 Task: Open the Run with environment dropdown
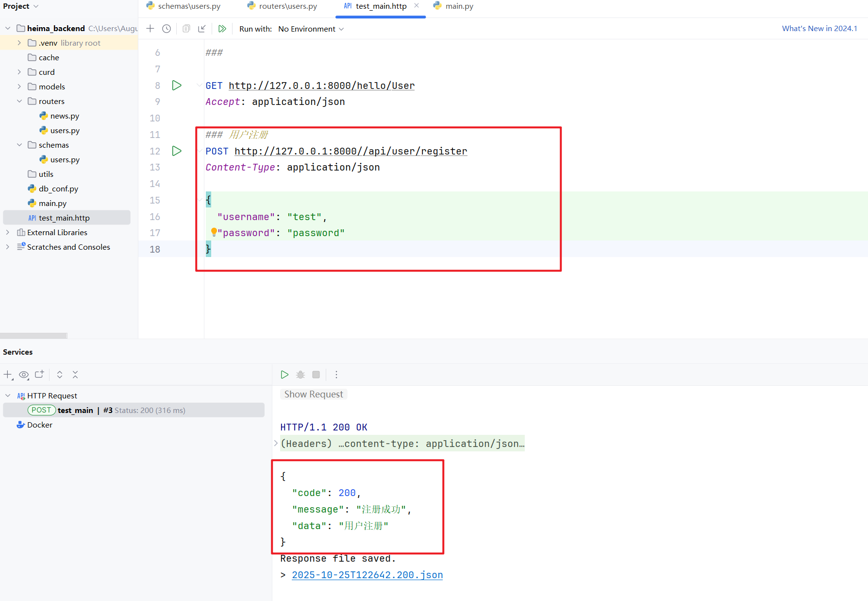[311, 29]
